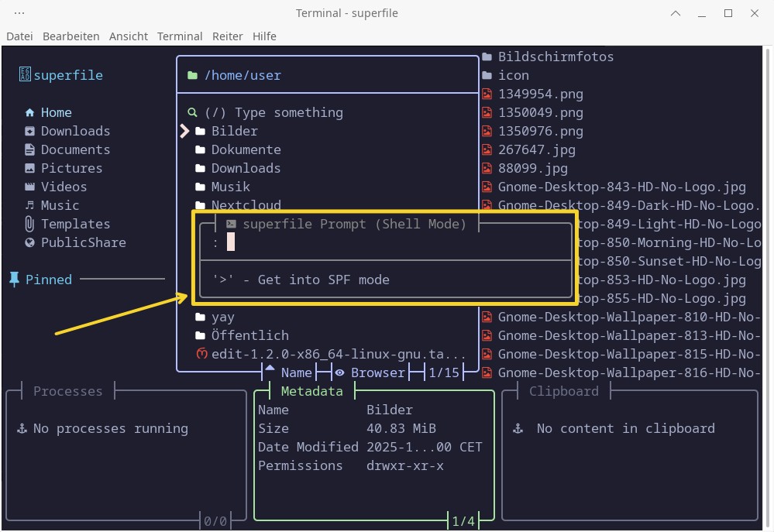Click the Pinned pin icon
This screenshot has height=532, width=774.
(14, 280)
